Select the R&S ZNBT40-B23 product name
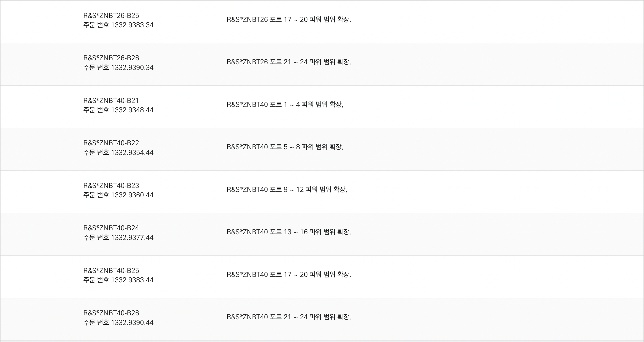Viewport: 644px width, 342px height. (x=111, y=186)
